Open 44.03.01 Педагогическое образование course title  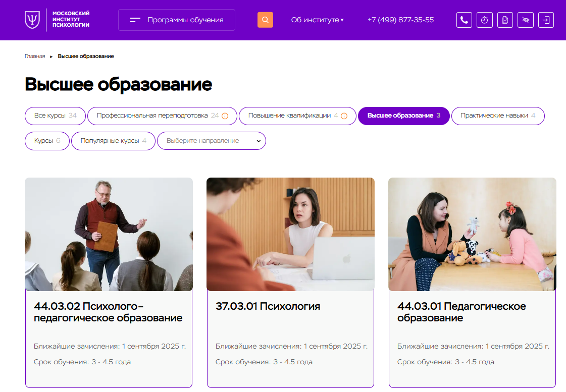[461, 312]
